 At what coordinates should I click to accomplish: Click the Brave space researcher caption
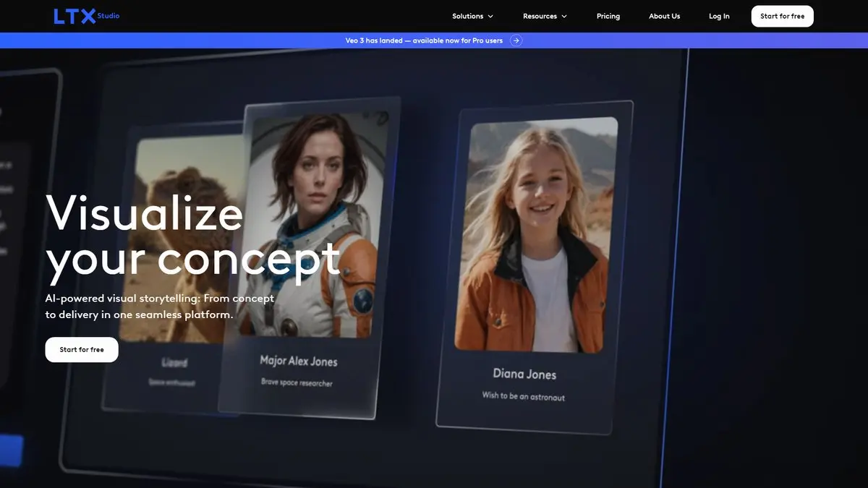click(x=297, y=382)
